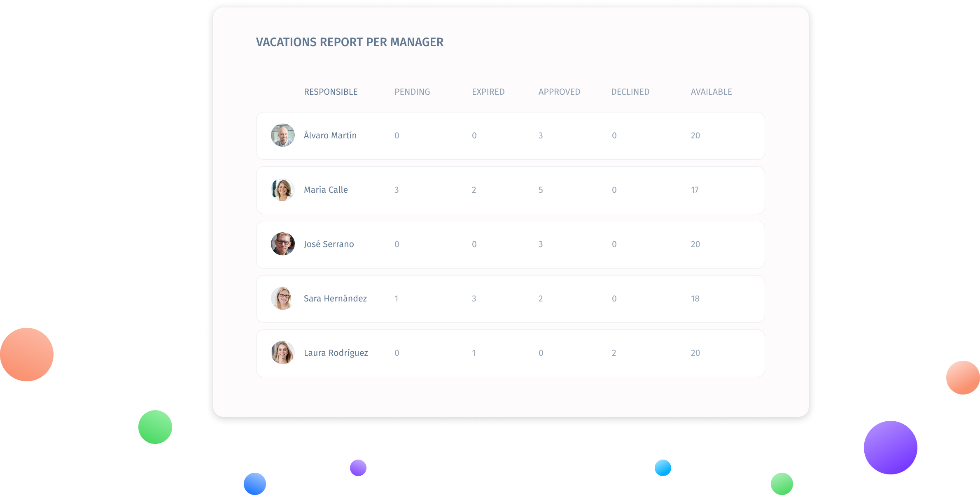Click María Calle's approved count 5

541,190
